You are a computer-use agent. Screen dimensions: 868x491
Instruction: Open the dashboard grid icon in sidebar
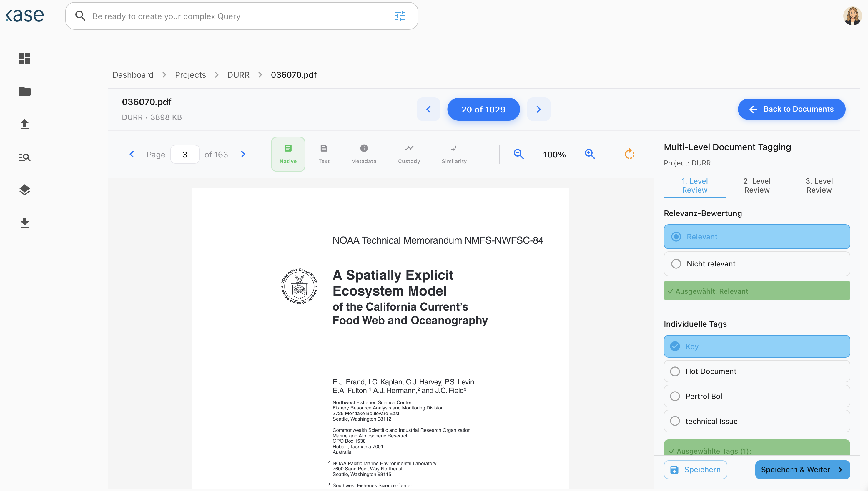point(25,58)
